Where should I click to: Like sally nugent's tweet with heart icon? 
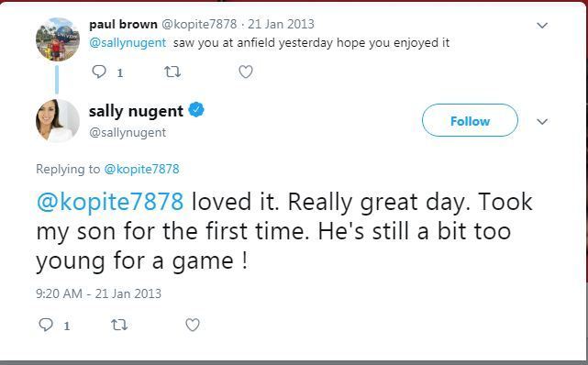tap(193, 325)
